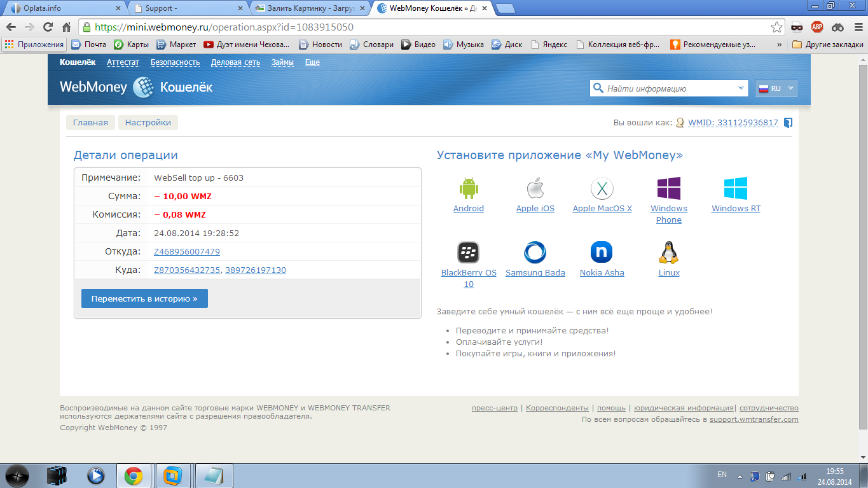Image resolution: width=868 pixels, height=488 pixels.
Task: Click the Переместить в историю button
Action: pos(144,298)
